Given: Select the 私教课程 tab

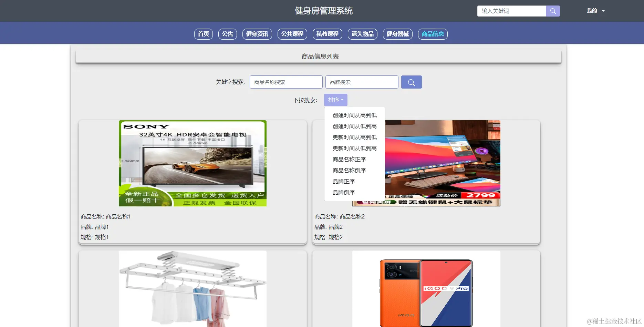Looking at the screenshot, I should pos(328,34).
